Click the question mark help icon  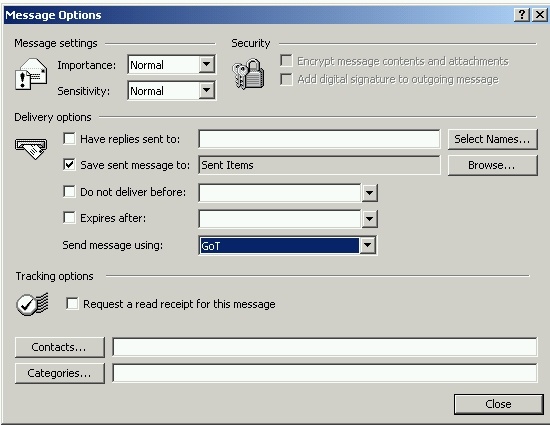click(x=522, y=15)
